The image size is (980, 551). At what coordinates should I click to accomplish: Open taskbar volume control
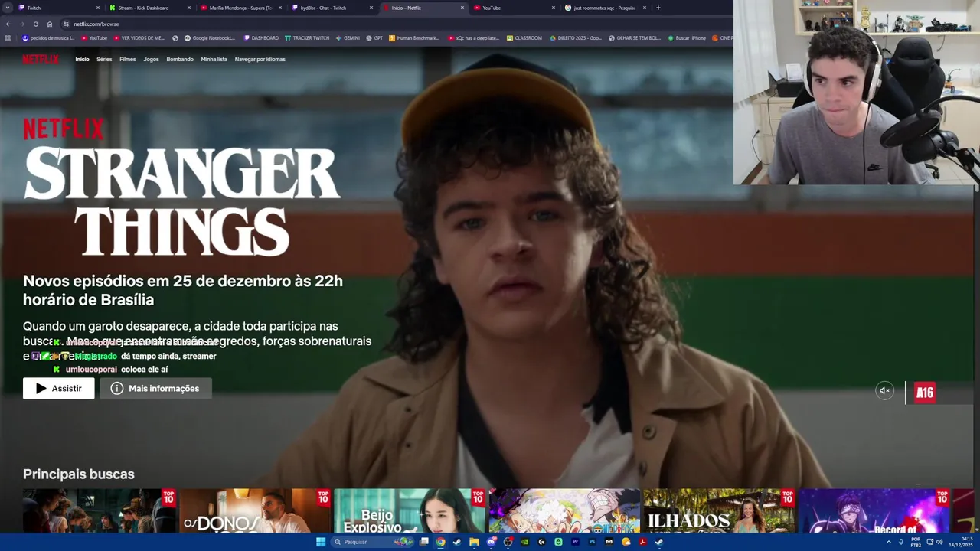[939, 542]
